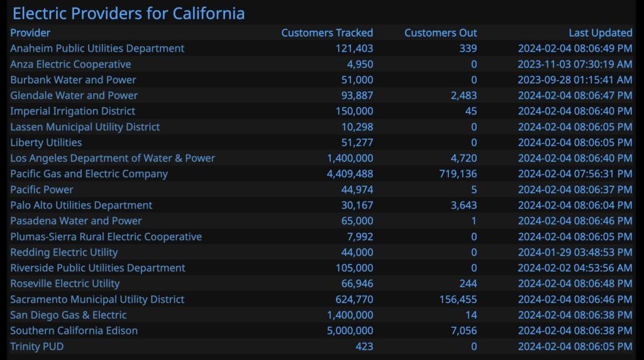Open Anaheim Public Utilities Department link
This screenshot has height=360, width=644.
click(97, 48)
